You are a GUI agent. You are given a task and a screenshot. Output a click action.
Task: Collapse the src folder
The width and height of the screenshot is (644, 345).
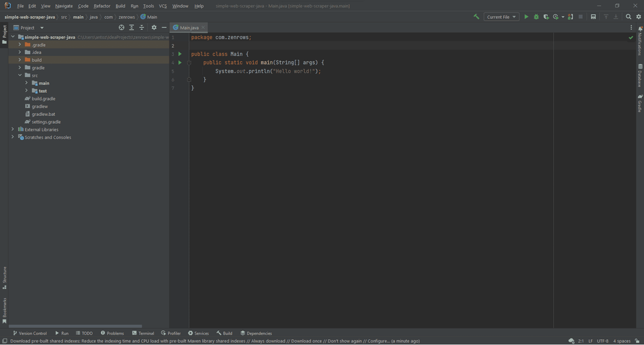(x=19, y=75)
